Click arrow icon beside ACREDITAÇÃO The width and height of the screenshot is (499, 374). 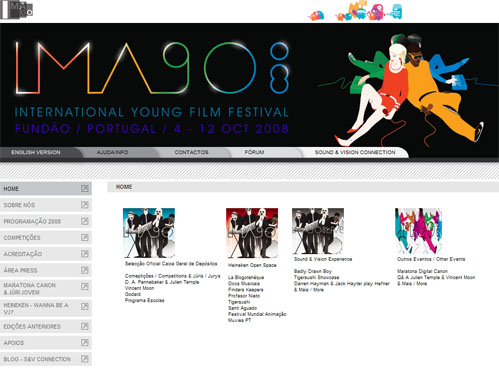point(85,254)
